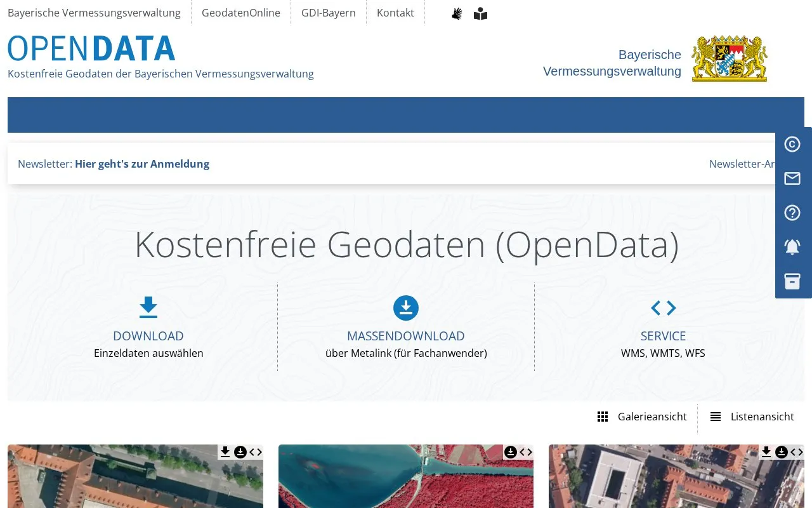Click service brackets icon on infrared lake card
This screenshot has height=508, width=812.
pyautogui.click(x=526, y=452)
